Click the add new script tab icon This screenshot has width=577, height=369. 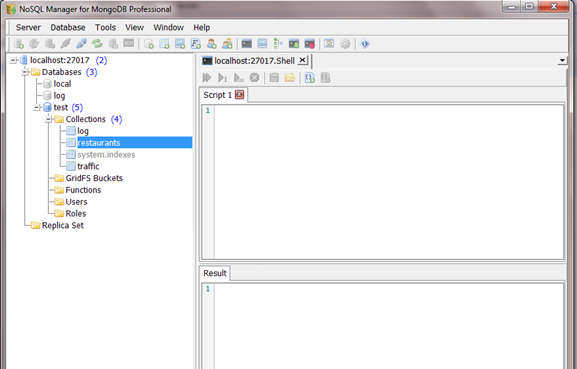[310, 78]
